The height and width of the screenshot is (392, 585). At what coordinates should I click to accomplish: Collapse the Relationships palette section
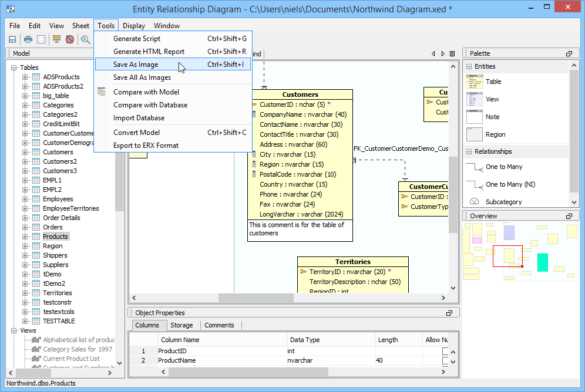tap(469, 151)
